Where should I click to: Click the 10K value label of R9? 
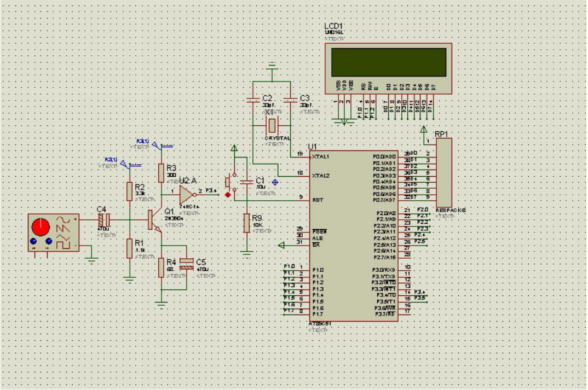point(257,225)
